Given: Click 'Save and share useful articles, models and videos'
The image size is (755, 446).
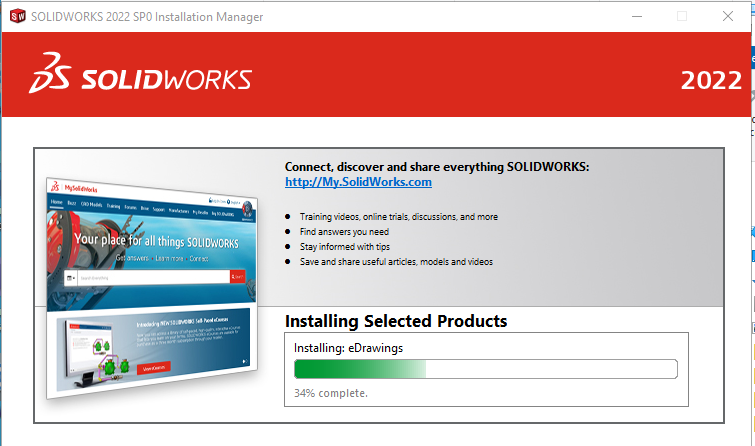Looking at the screenshot, I should pyautogui.click(x=396, y=262).
